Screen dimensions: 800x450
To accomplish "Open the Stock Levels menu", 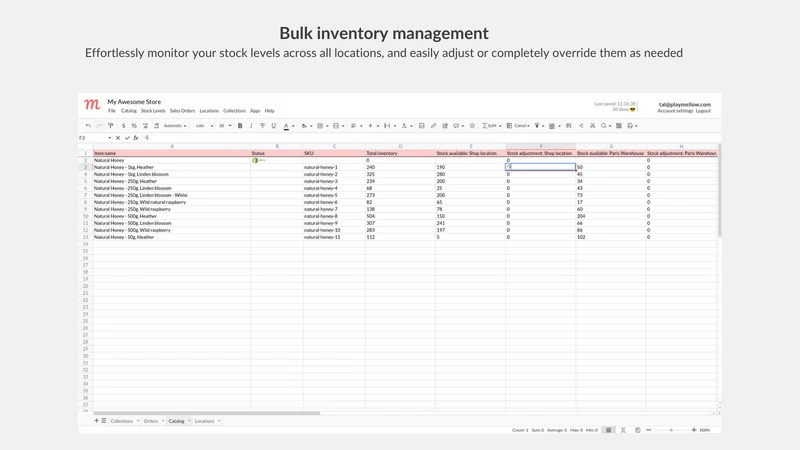I will tap(153, 111).
